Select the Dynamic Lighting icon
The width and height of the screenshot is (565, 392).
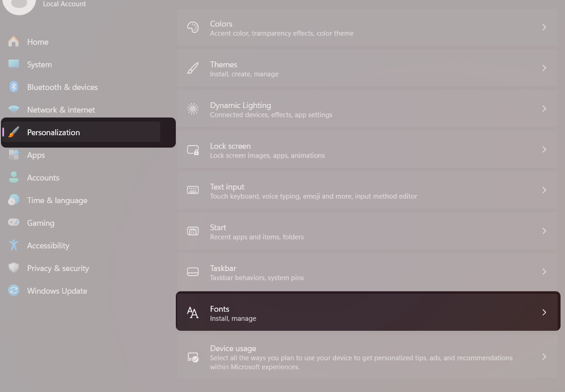point(193,109)
